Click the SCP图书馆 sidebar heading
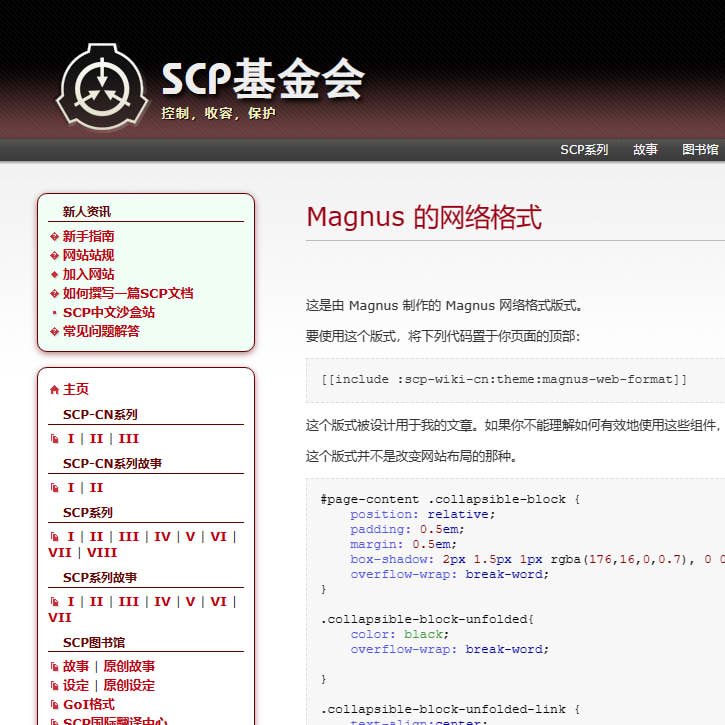This screenshot has height=725, width=725. tap(94, 643)
